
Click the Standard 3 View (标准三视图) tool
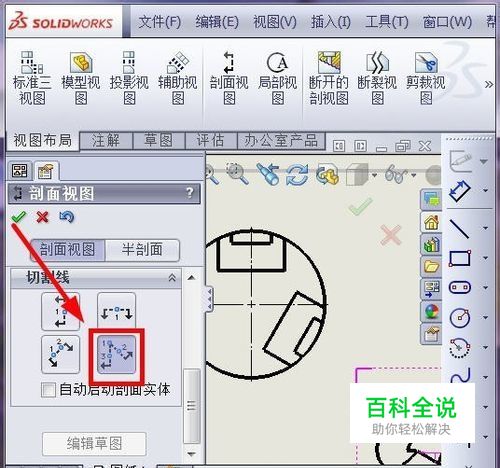tap(32, 78)
